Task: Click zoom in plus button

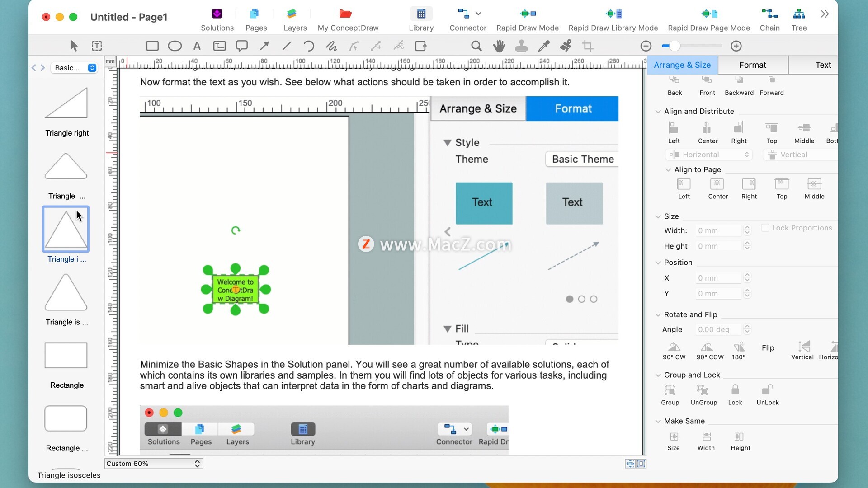Action: pos(736,46)
